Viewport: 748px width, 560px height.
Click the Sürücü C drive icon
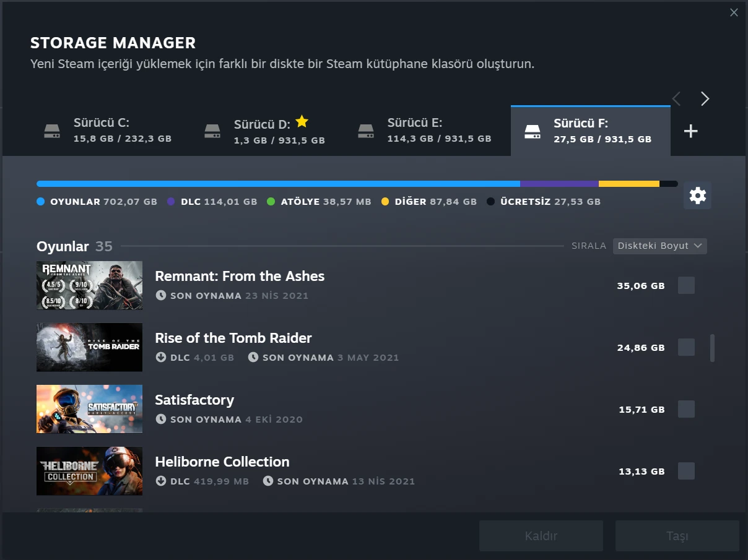pyautogui.click(x=52, y=131)
